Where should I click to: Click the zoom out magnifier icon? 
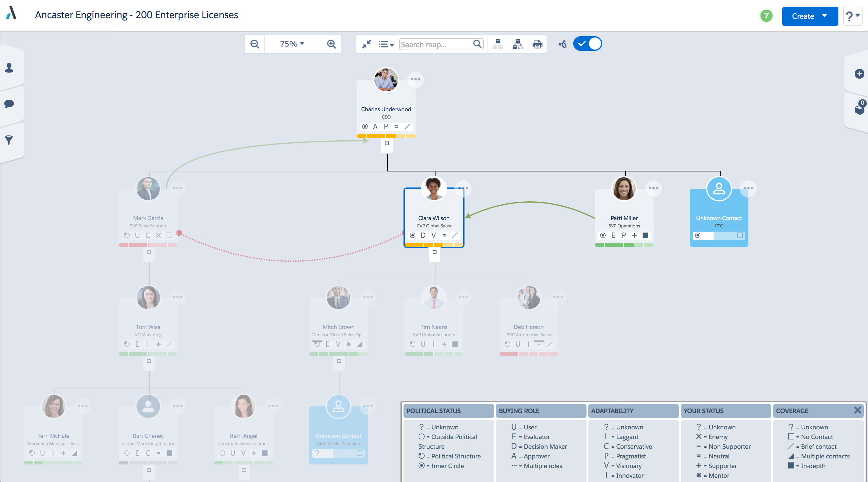255,44
